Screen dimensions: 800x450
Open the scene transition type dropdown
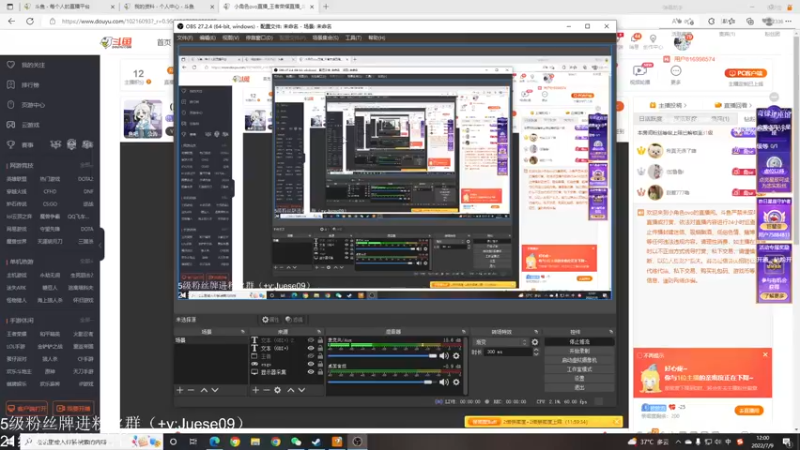pyautogui.click(x=501, y=342)
